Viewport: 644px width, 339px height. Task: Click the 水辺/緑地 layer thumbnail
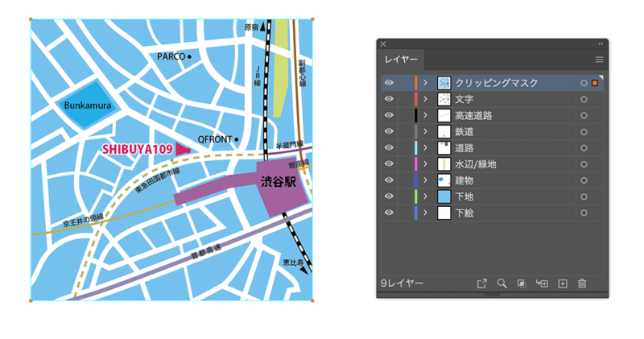coord(444,164)
